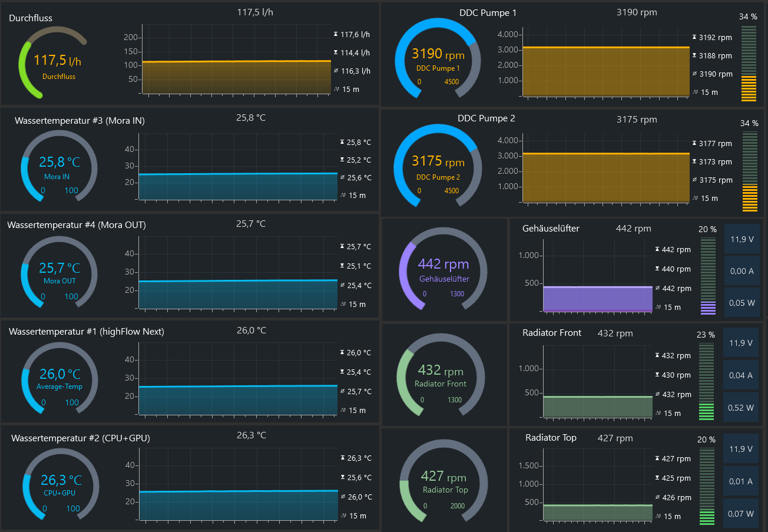Click the "Radiator Front" title above its chart

552,332
